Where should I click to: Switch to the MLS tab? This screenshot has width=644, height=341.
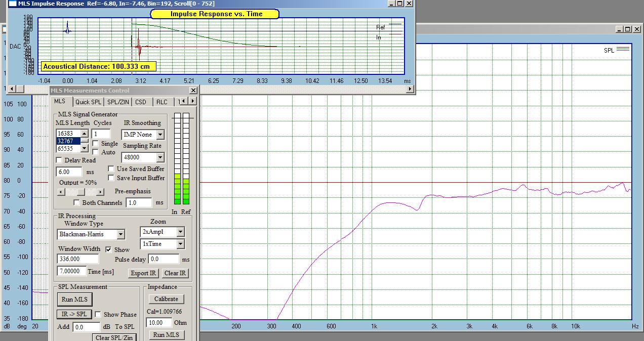coord(60,101)
